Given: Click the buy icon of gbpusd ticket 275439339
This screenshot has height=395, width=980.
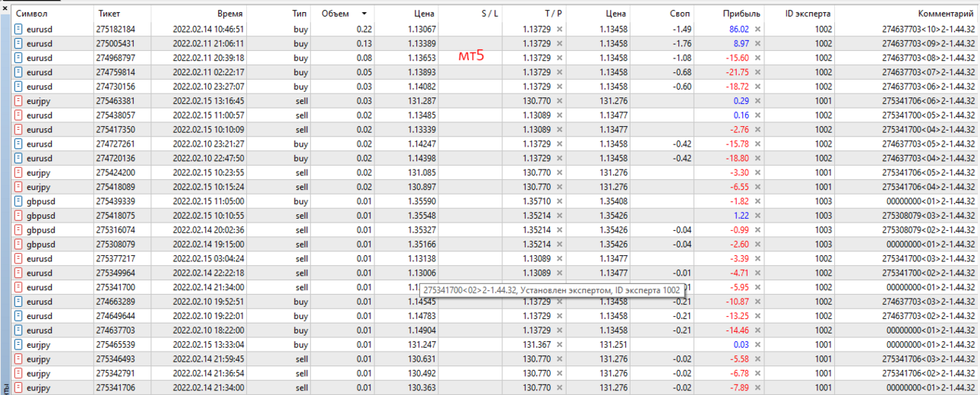Looking at the screenshot, I should 19,201.
